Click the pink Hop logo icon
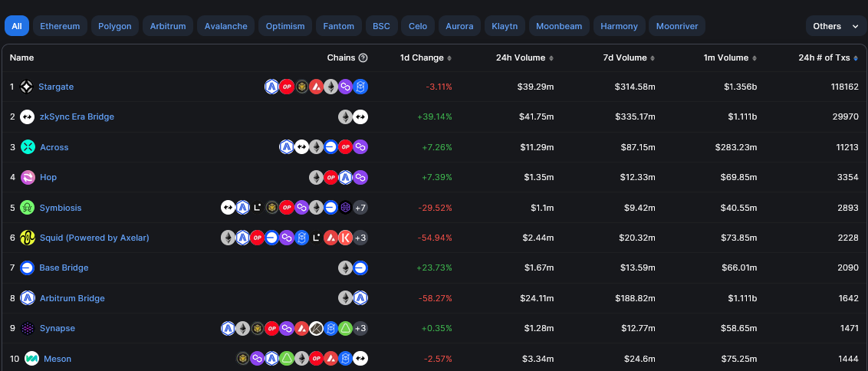The height and width of the screenshot is (371, 868). click(28, 177)
